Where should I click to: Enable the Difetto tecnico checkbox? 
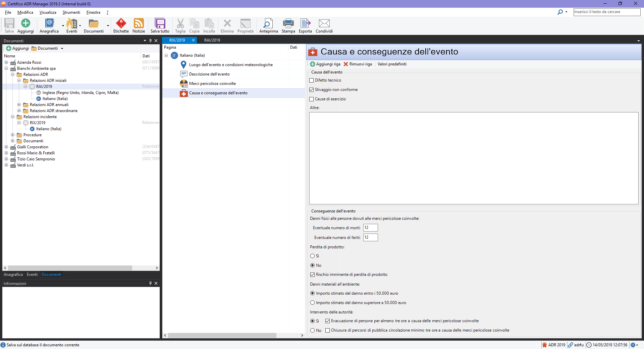[x=312, y=81]
